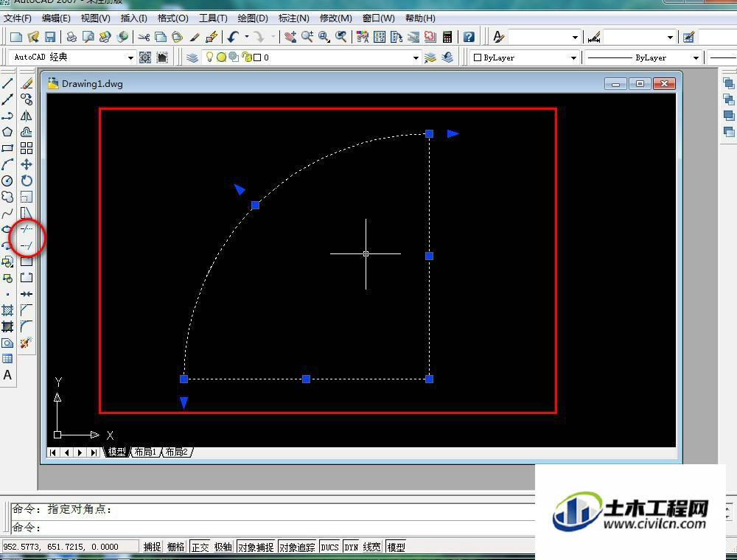
Task: Select the Rectangle draw tool
Action: click(x=7, y=148)
